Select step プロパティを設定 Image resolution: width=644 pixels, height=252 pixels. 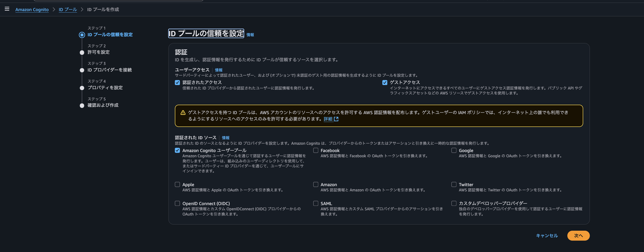pos(105,88)
